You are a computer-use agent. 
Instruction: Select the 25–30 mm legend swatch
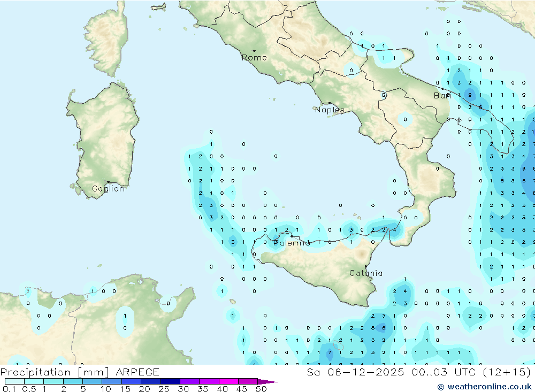coord(170,381)
